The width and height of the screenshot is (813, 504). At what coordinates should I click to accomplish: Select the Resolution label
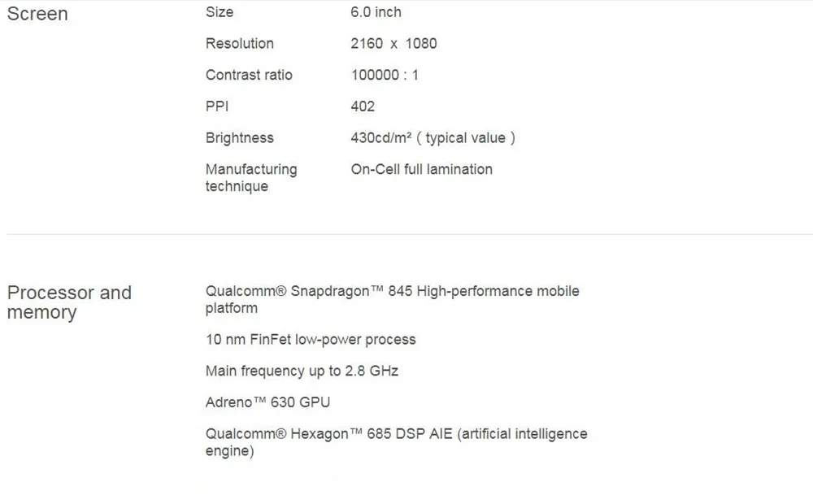(240, 44)
